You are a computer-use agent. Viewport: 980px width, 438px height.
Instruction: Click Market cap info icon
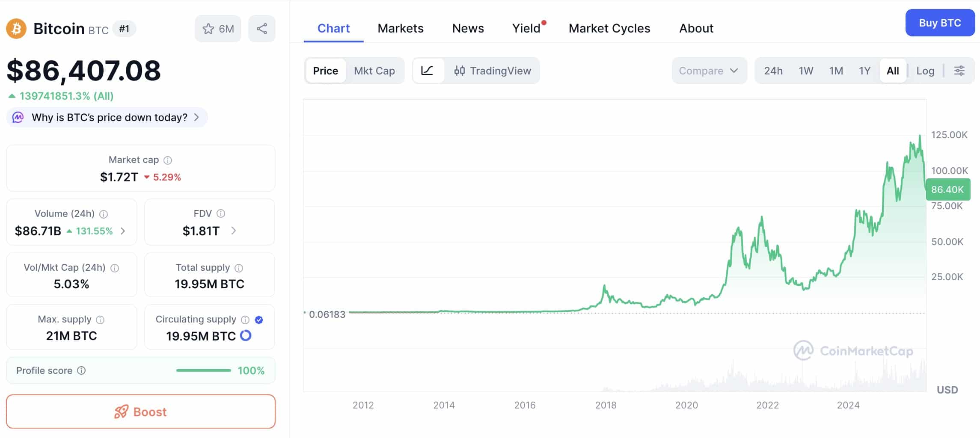tap(168, 160)
